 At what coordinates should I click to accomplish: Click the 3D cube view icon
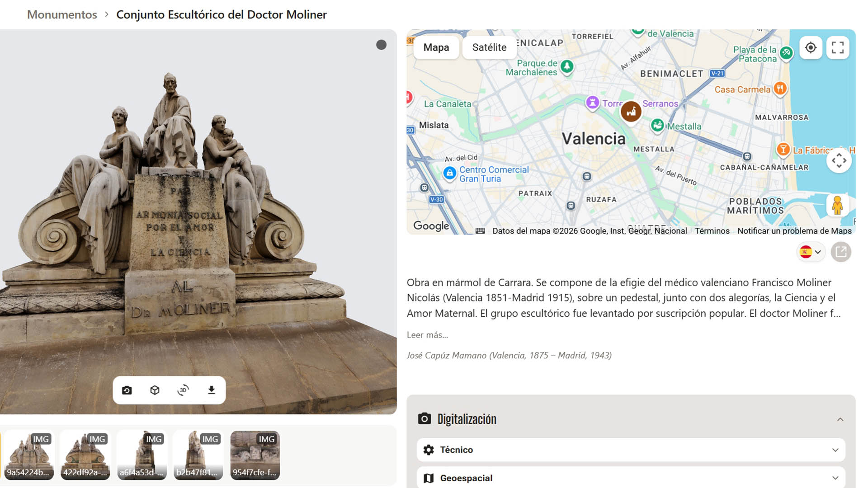pos(155,390)
